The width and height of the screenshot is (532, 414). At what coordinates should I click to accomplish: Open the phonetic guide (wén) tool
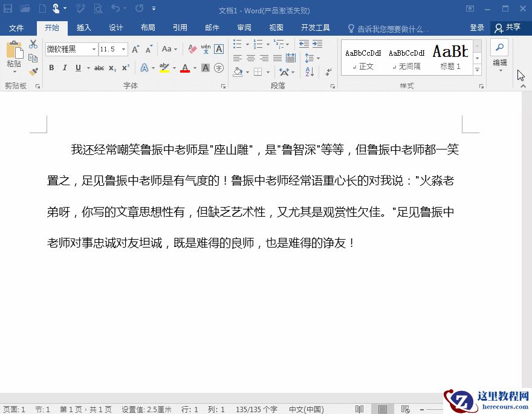tap(206, 49)
